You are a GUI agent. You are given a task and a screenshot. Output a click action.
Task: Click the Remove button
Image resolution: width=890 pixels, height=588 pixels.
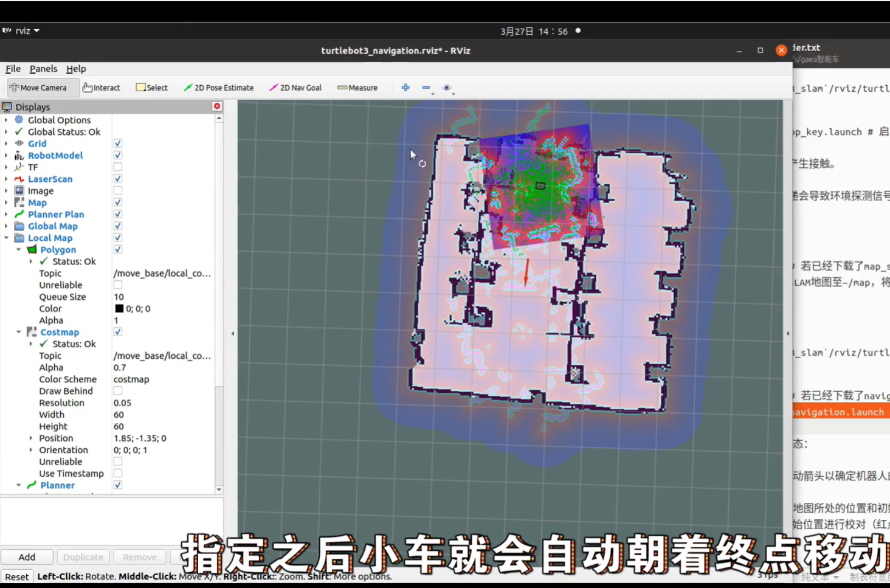140,557
